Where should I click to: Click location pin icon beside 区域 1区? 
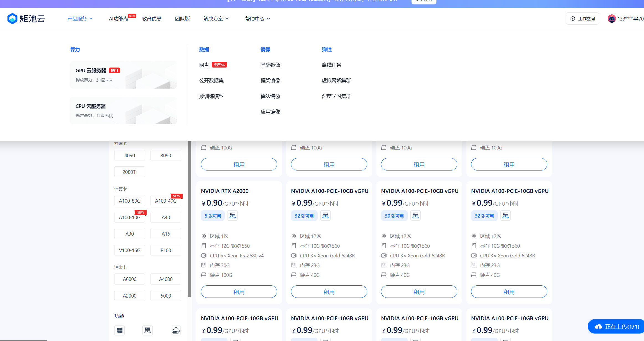204,236
